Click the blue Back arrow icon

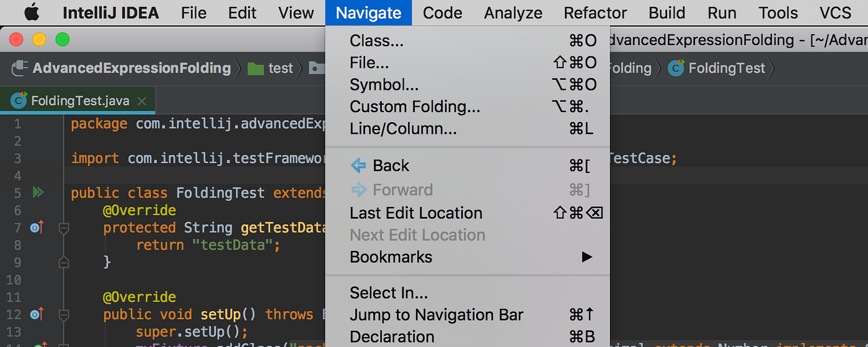[x=358, y=165]
